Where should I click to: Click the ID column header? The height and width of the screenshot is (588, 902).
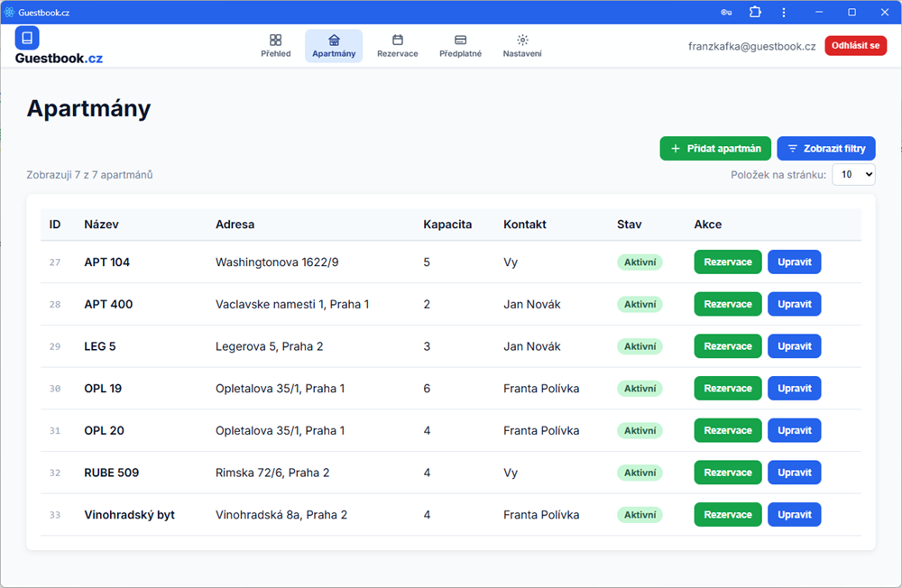(55, 225)
